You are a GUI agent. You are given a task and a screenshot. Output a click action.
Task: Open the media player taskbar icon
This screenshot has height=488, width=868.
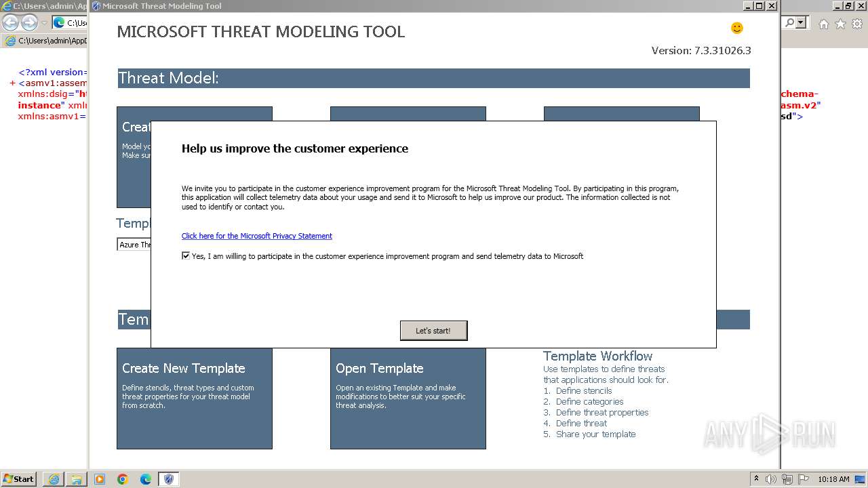[x=100, y=479]
